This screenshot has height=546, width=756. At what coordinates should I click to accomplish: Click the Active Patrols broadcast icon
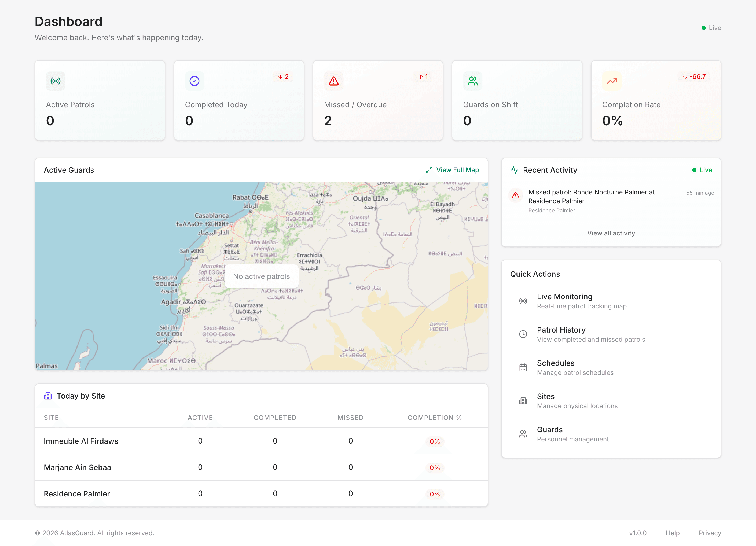(55, 81)
